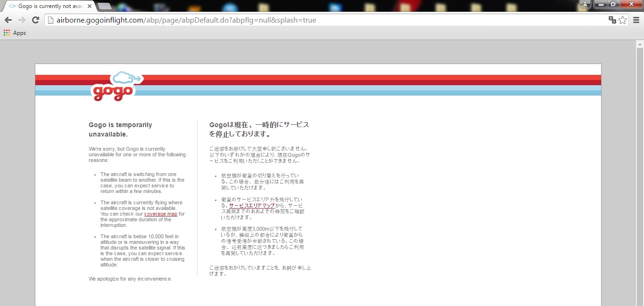Open the Chrome user profile button

tap(585, 4)
